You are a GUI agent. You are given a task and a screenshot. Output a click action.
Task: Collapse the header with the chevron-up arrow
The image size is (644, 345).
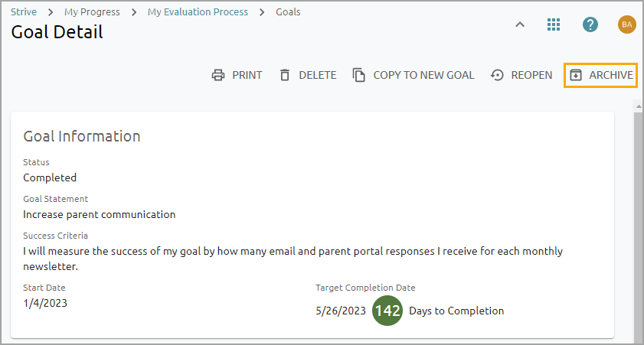519,24
